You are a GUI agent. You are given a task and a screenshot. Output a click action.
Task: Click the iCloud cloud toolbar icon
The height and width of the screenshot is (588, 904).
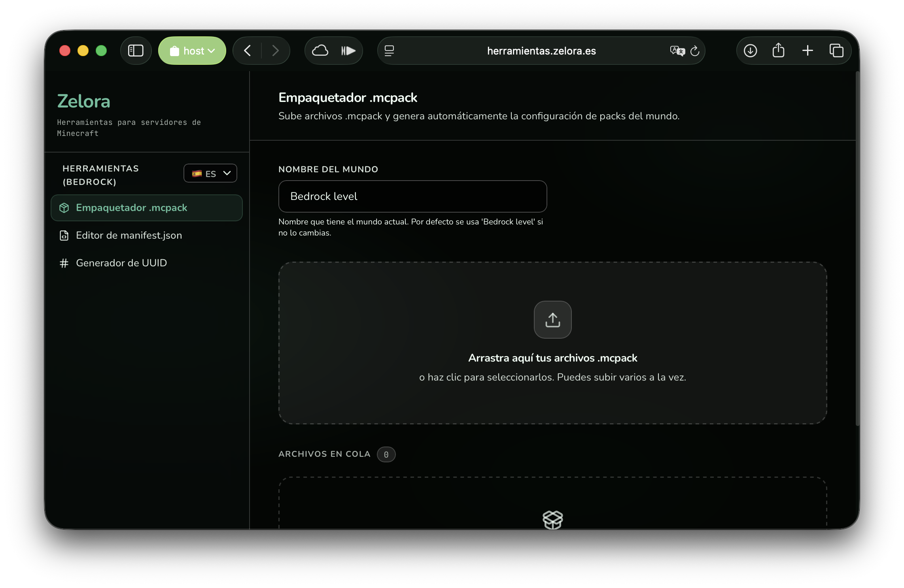(320, 51)
